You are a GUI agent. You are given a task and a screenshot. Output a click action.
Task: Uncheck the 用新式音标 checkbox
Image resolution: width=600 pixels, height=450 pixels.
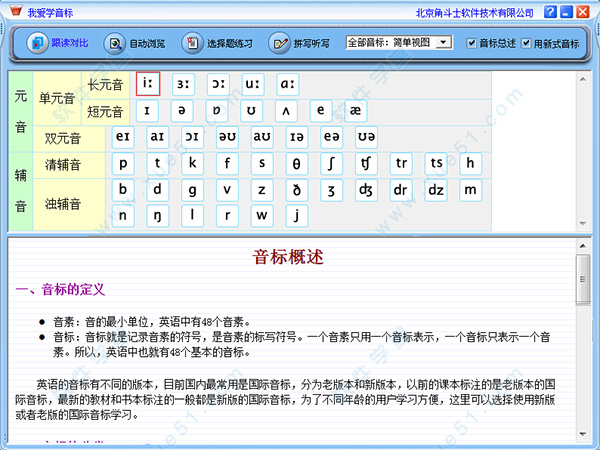tap(526, 43)
